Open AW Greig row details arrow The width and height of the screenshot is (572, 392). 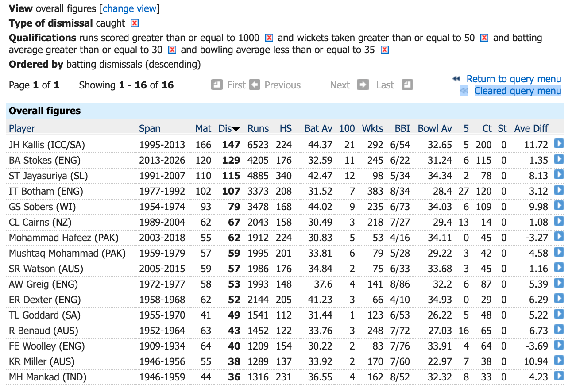coord(559,283)
